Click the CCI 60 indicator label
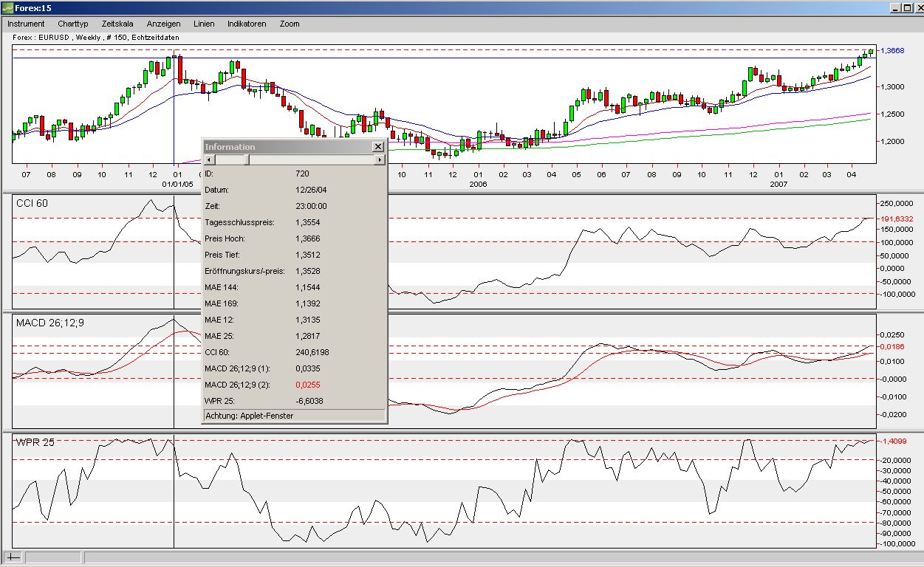The width and height of the screenshot is (924, 567). 32,203
